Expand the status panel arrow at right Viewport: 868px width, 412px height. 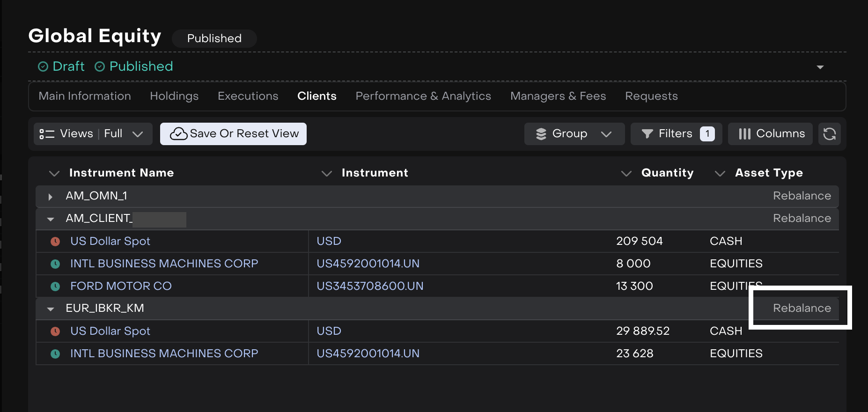click(x=820, y=67)
